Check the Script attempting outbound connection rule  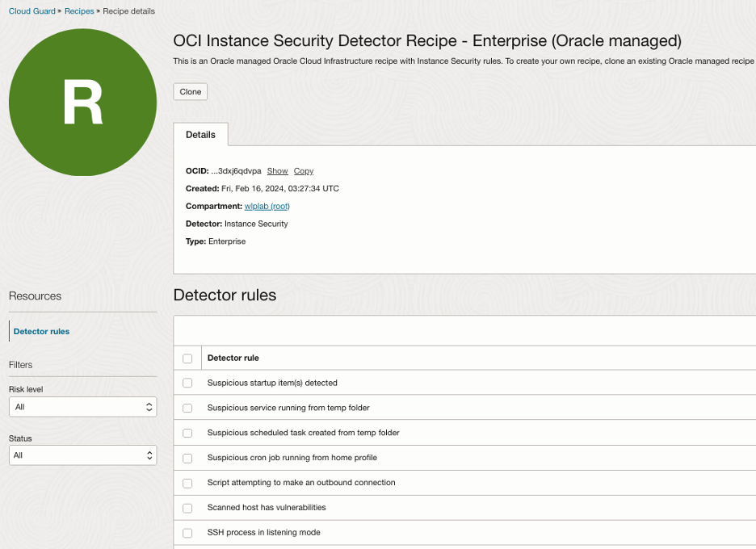(187, 483)
